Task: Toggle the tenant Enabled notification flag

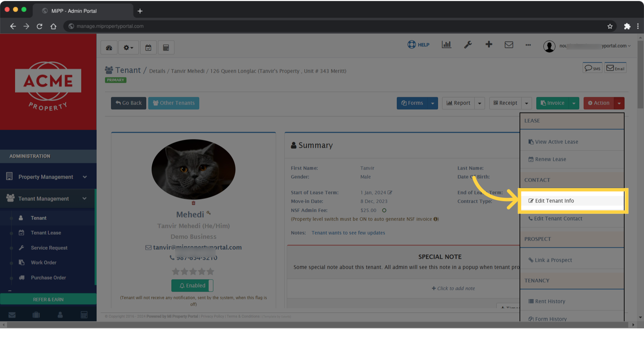Action: click(192, 285)
